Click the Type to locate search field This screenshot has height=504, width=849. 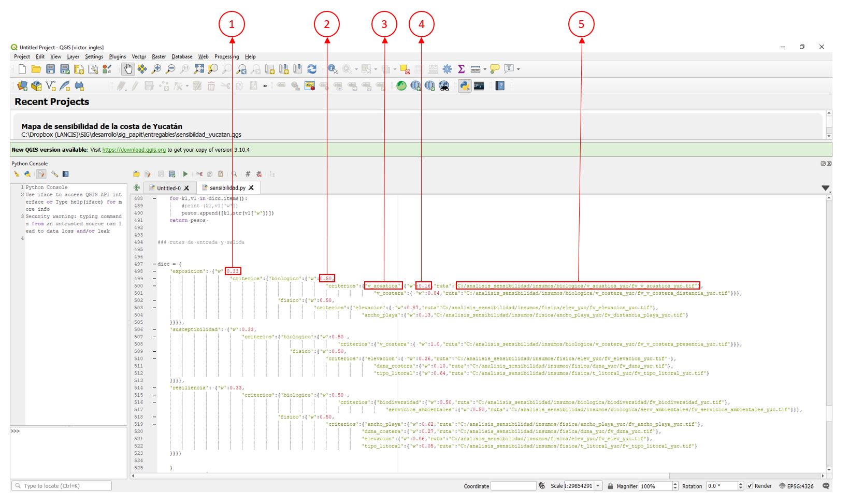[62, 486]
